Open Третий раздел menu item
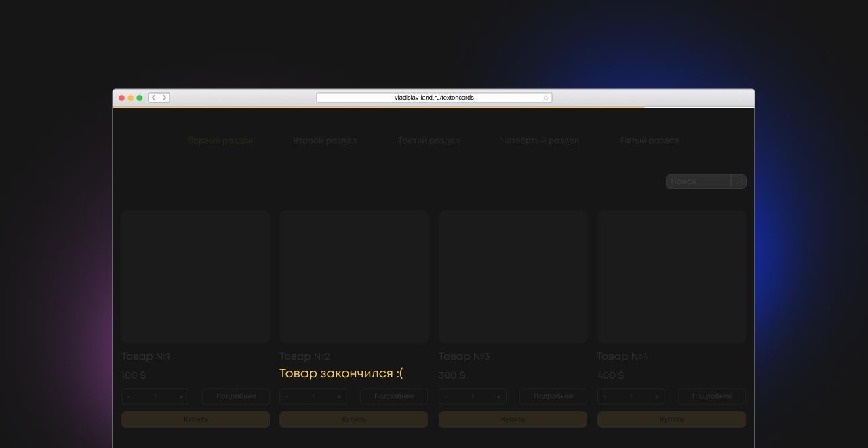This screenshot has height=448, width=868. point(429,141)
